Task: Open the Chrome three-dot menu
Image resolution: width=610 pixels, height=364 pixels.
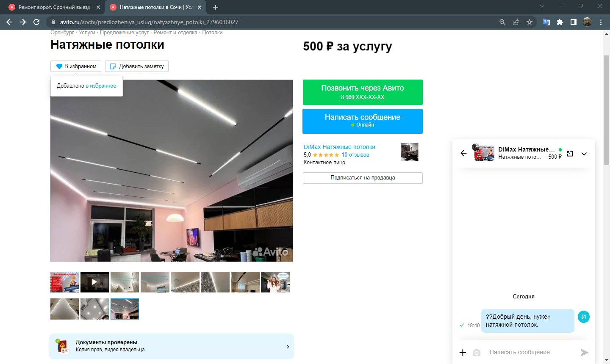Action: pyautogui.click(x=601, y=22)
